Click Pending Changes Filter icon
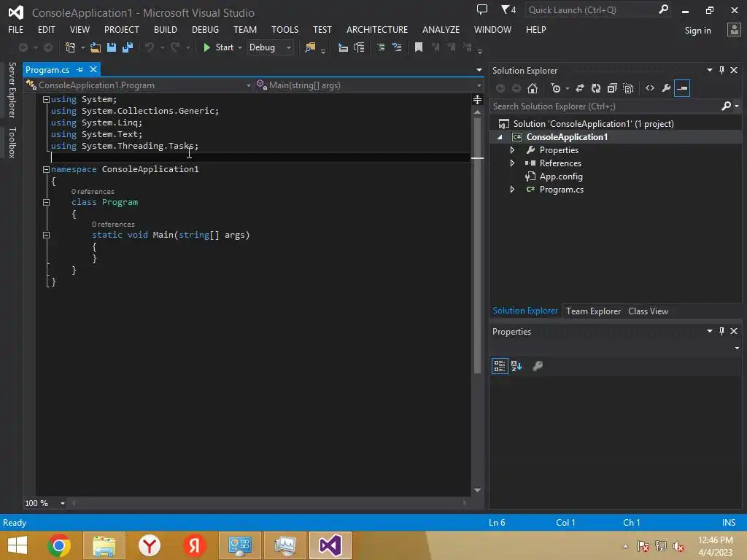 (x=555, y=88)
